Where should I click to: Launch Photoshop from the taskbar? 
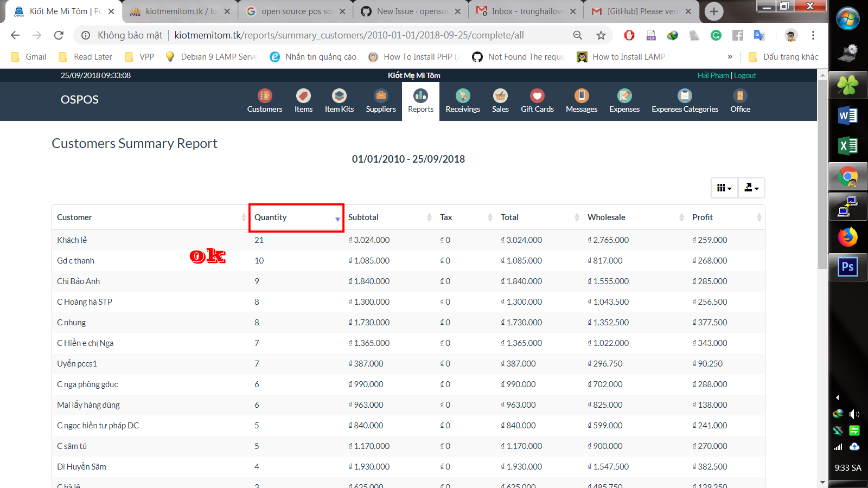tap(848, 266)
